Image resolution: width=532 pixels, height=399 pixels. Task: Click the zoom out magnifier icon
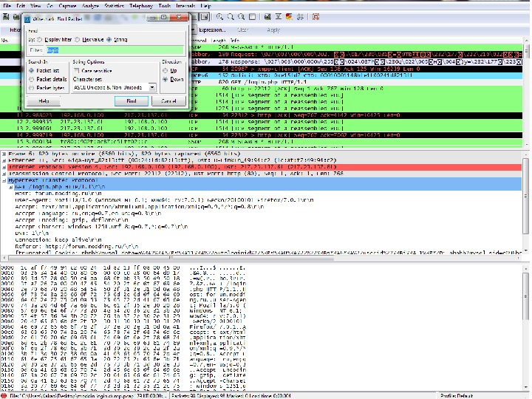point(231,16)
